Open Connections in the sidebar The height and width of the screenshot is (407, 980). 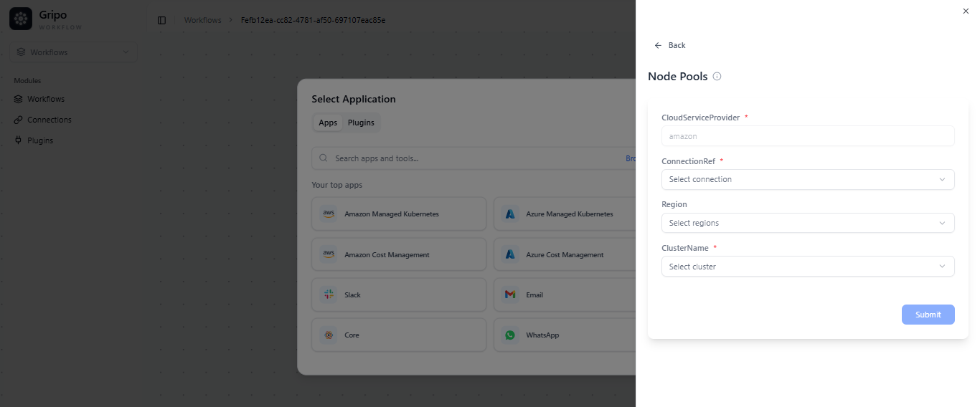click(49, 120)
